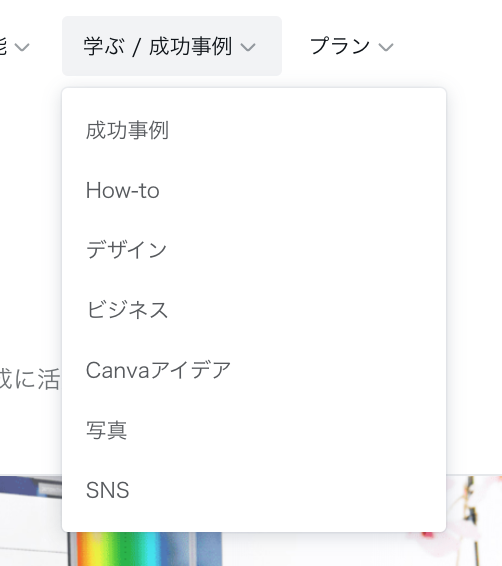Collapse the 学ぶ / 成功事例 dropdown menu
This screenshot has width=502, height=566.
click(172, 46)
